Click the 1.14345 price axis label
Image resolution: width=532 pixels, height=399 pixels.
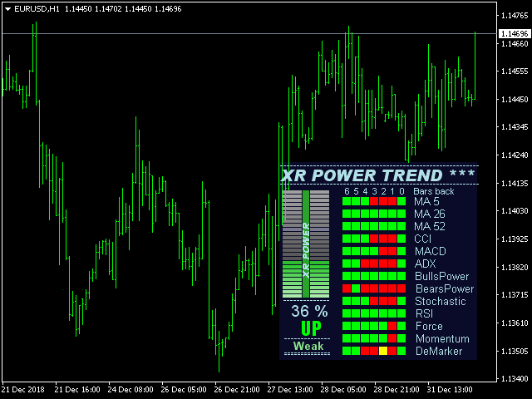tap(515, 127)
